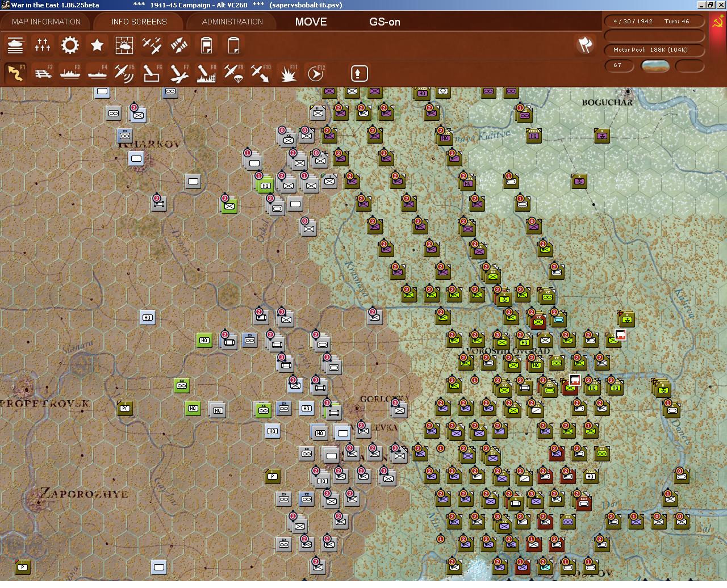Select the brown P unit above Zaporozhye
727x588 pixels.
click(273, 476)
